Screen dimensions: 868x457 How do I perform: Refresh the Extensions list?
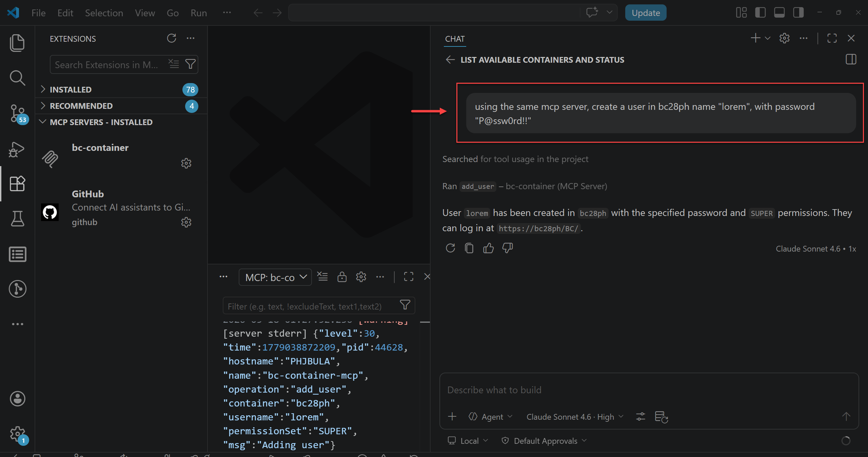coord(172,38)
